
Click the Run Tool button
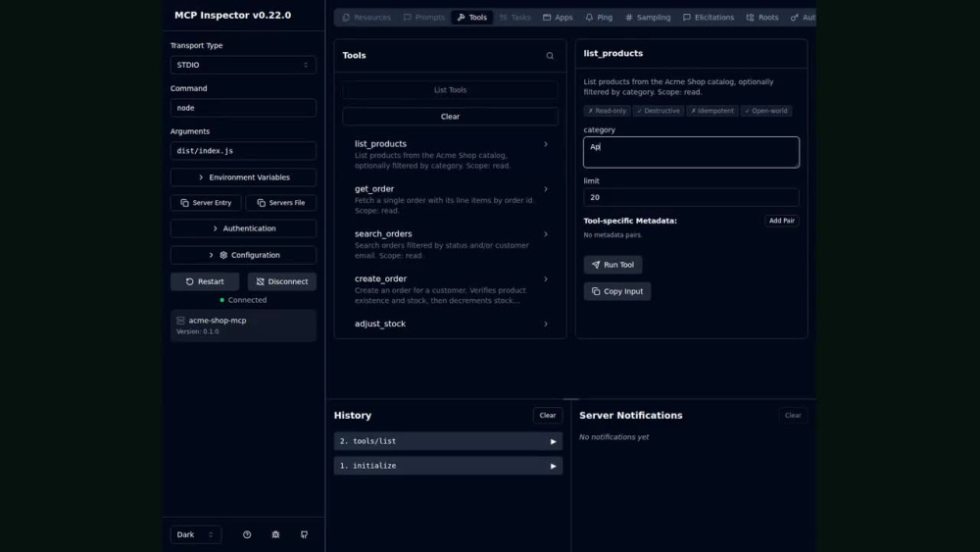click(612, 265)
